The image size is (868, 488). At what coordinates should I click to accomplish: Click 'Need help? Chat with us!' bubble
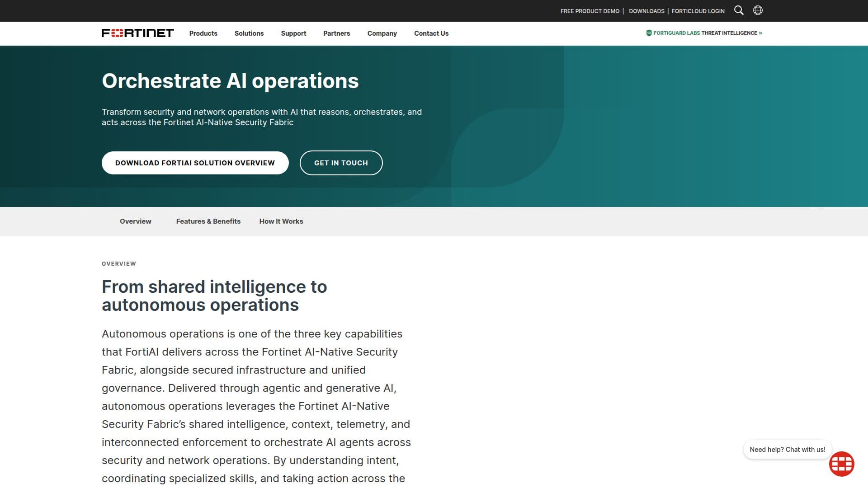click(788, 450)
